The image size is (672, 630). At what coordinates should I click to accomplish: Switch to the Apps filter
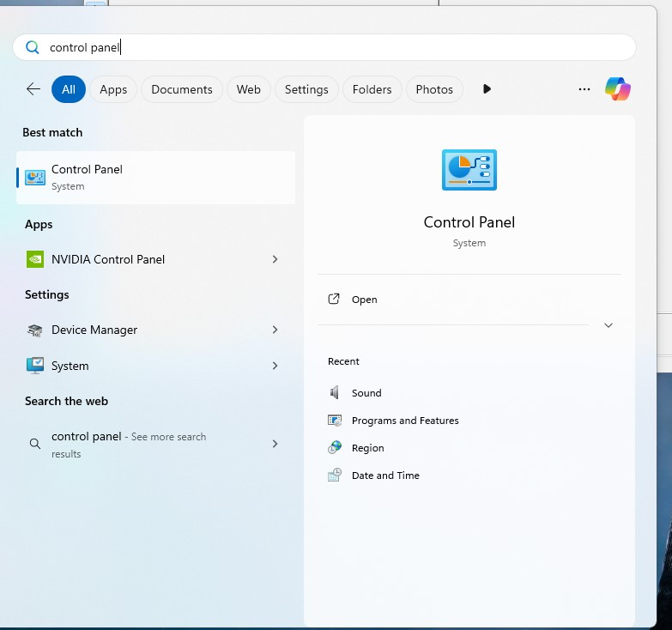pyautogui.click(x=113, y=89)
